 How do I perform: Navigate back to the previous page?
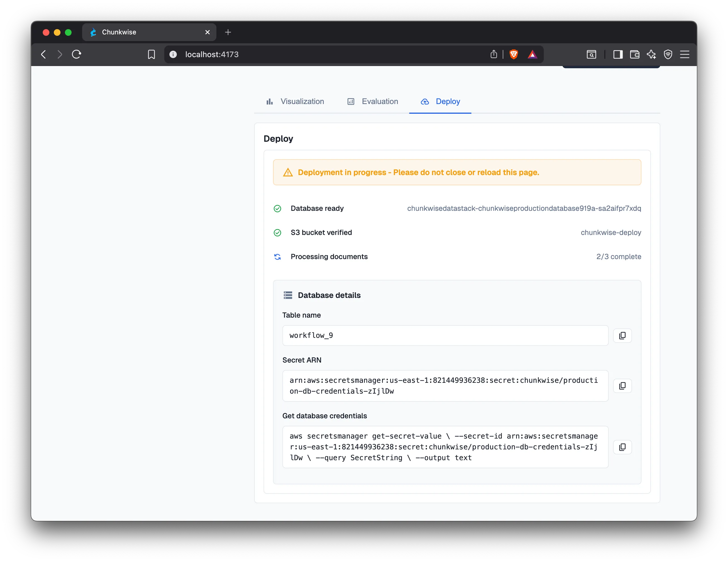coord(43,54)
